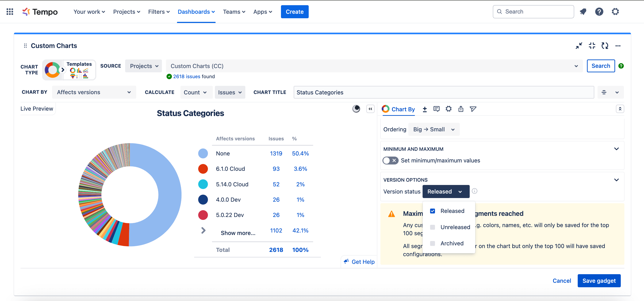Screen dimensions: 644x301
Task: Check the Unreleased version option
Action: point(432,227)
